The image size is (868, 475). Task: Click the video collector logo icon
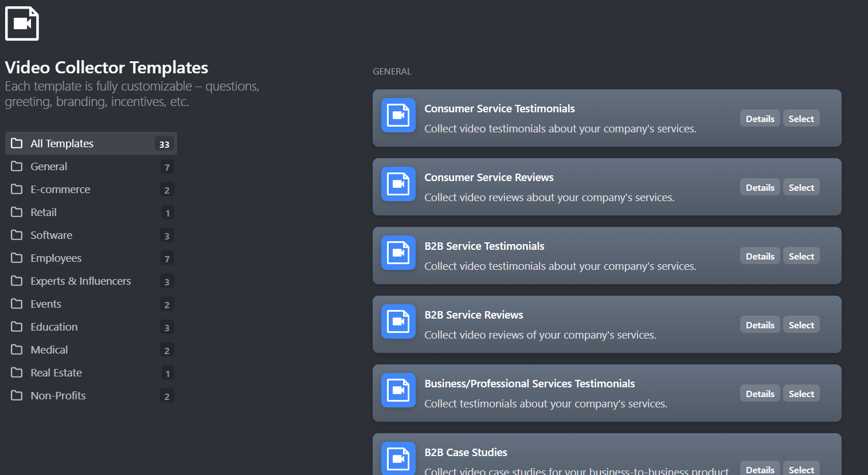click(22, 23)
